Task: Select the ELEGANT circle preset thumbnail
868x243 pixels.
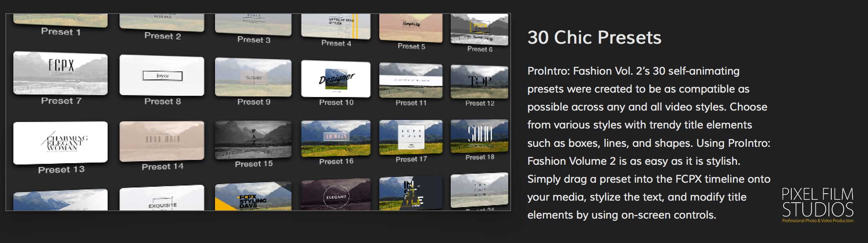Action: click(x=336, y=194)
